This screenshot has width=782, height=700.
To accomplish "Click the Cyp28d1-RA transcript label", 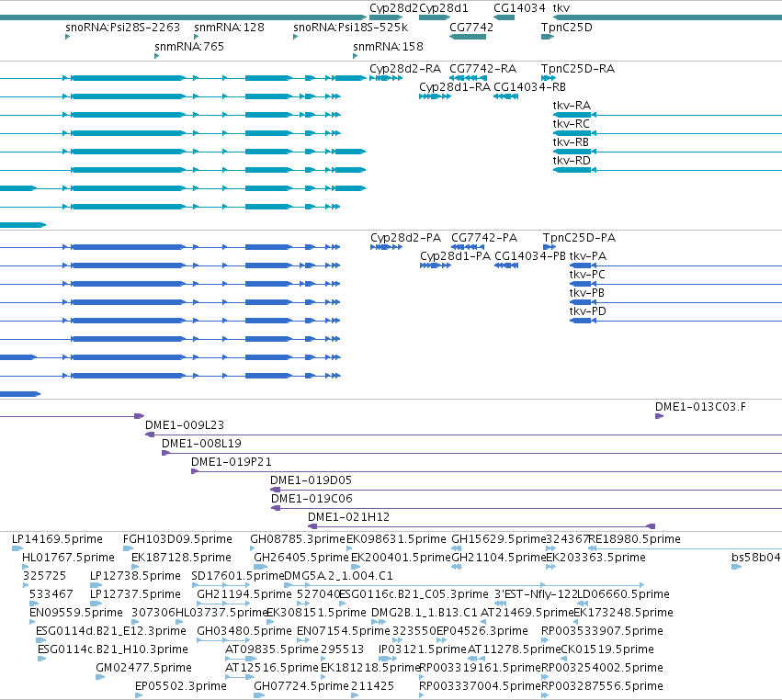I will (454, 87).
